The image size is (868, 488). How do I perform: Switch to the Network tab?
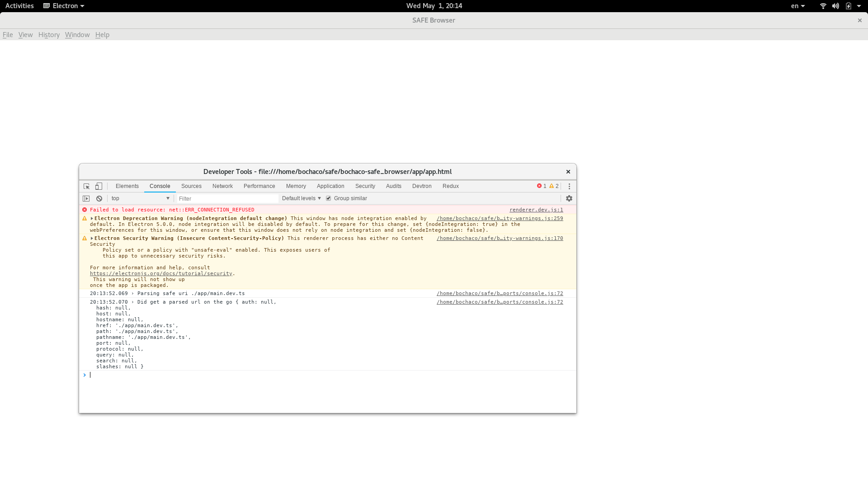point(222,186)
